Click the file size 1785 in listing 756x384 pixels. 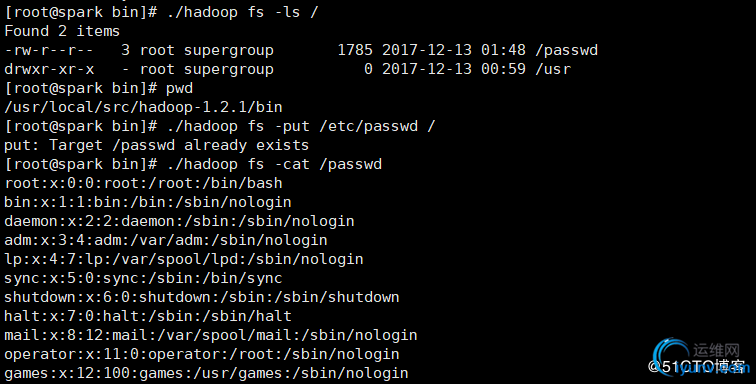(355, 50)
